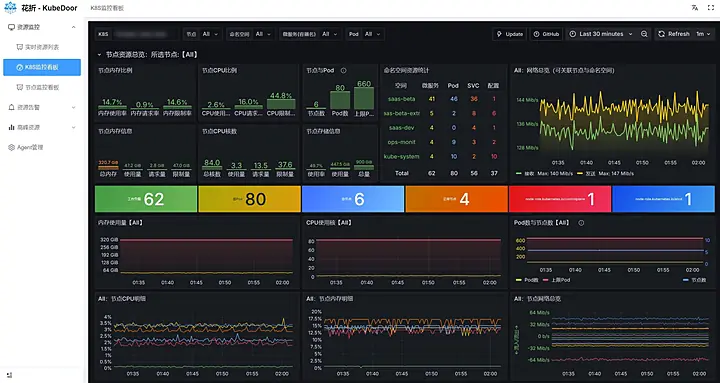Screen dimensions: 720x383
Task: Click the CPU使用核 panel title
Action: click(329, 223)
